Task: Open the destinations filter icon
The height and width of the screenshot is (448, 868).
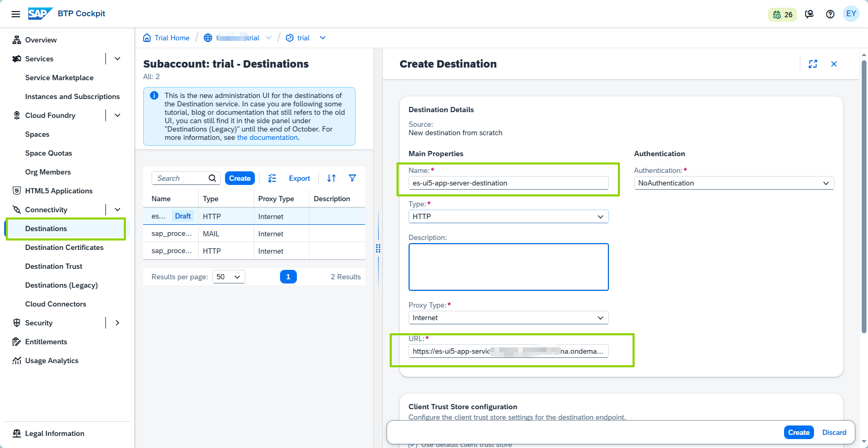Action: (352, 178)
